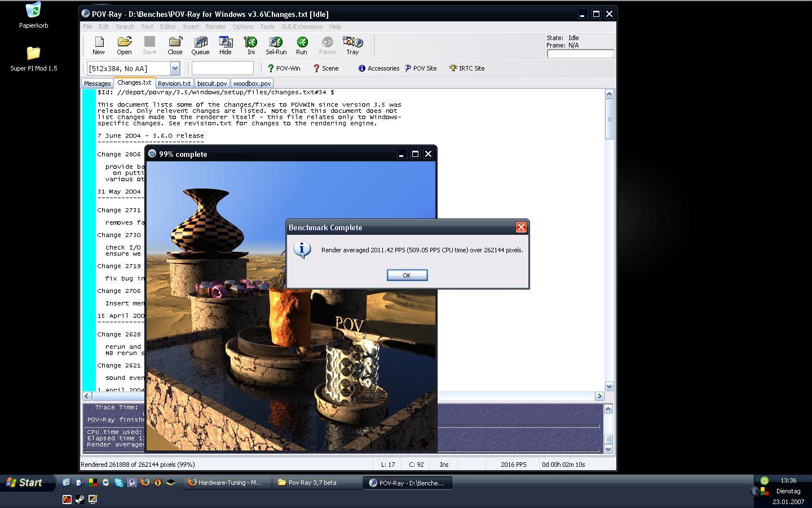Click the New file toolbar icon

(x=99, y=45)
